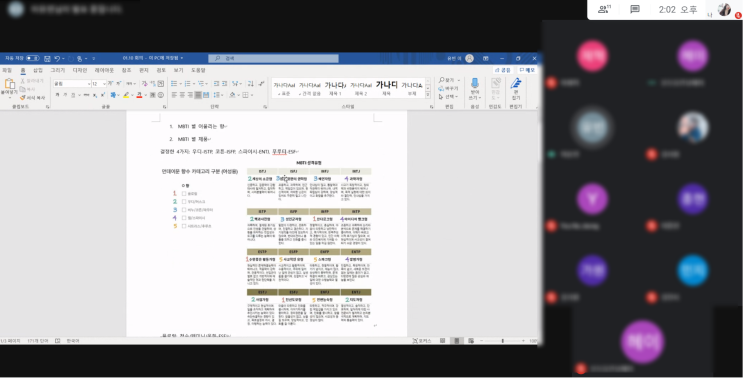
Task: Click the Dictate microphone icon
Action: 474,83
